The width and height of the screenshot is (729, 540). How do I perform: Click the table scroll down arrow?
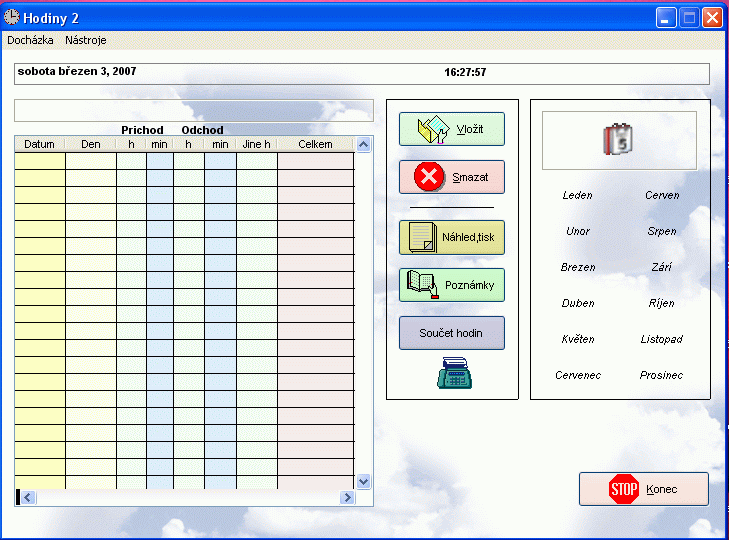point(364,481)
